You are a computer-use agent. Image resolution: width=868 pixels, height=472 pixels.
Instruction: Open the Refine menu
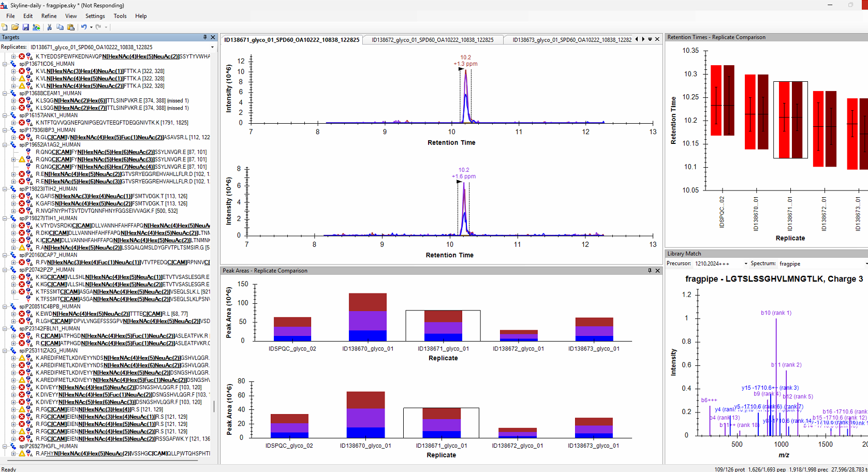click(x=49, y=16)
